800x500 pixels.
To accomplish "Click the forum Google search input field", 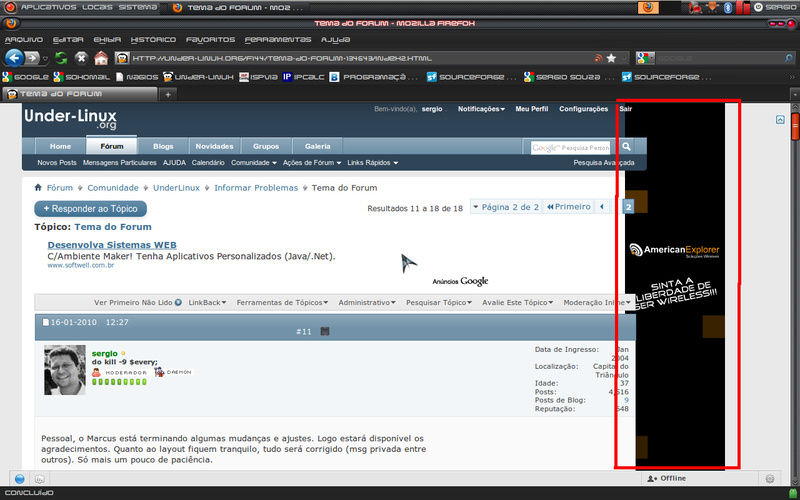I will 570,147.
